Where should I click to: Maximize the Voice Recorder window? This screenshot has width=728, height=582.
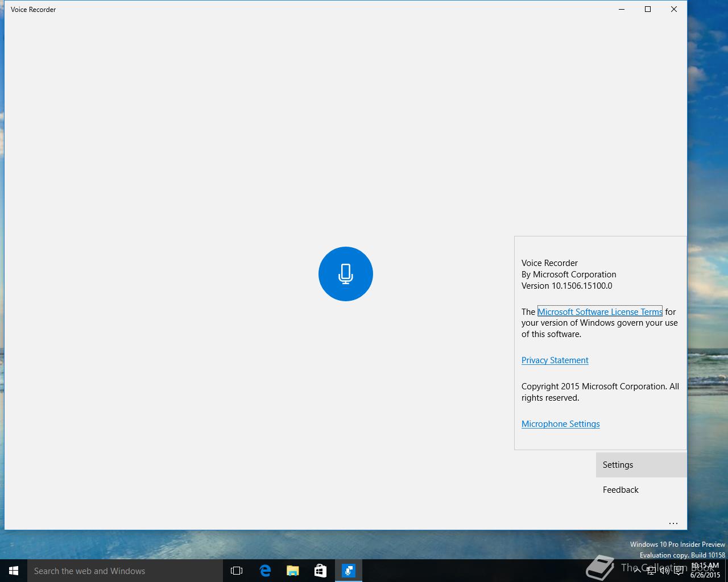click(648, 9)
